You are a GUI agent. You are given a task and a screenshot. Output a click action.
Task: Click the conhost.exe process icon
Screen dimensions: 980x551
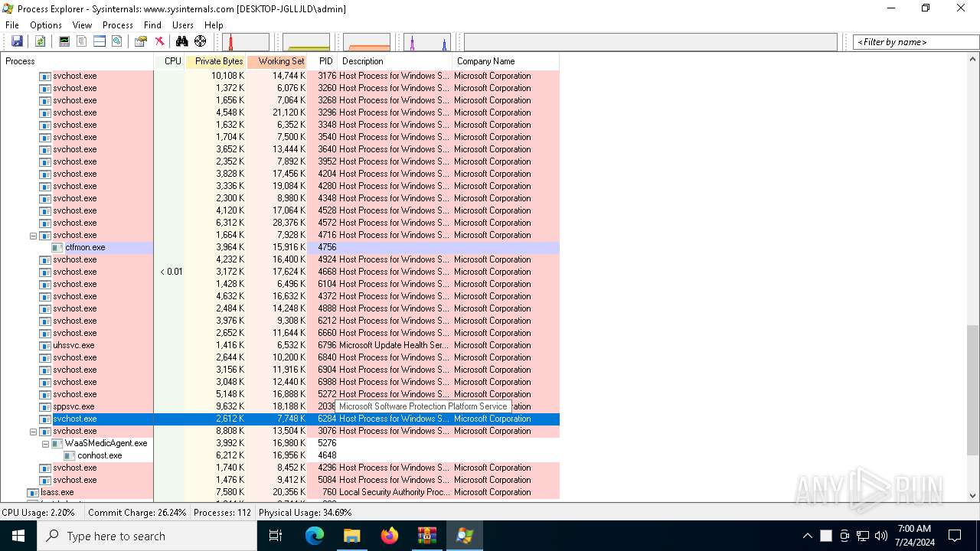coord(70,456)
